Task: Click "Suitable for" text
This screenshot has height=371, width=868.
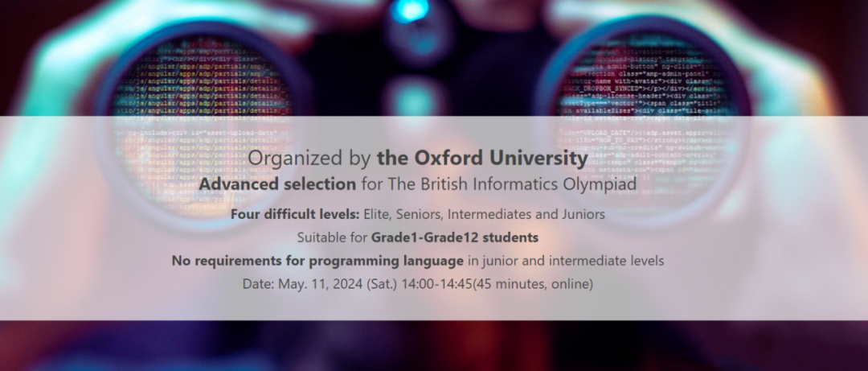Action: (x=332, y=237)
